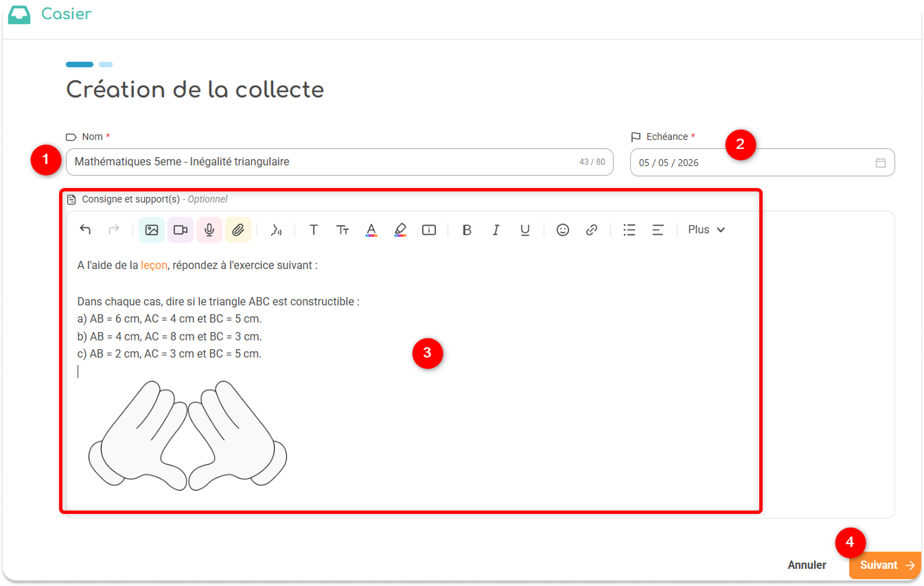This screenshot has width=924, height=586.
Task: Click the Annuler button
Action: [807, 565]
